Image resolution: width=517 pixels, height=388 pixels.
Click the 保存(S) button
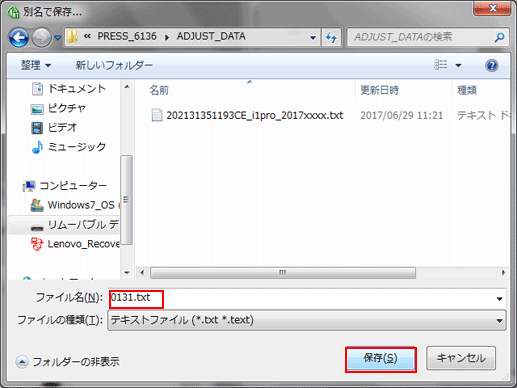(381, 359)
